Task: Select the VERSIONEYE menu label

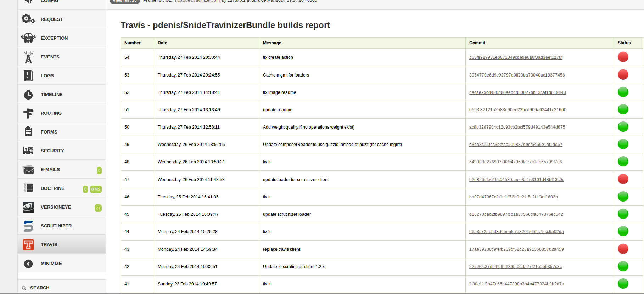Action: tap(56, 207)
